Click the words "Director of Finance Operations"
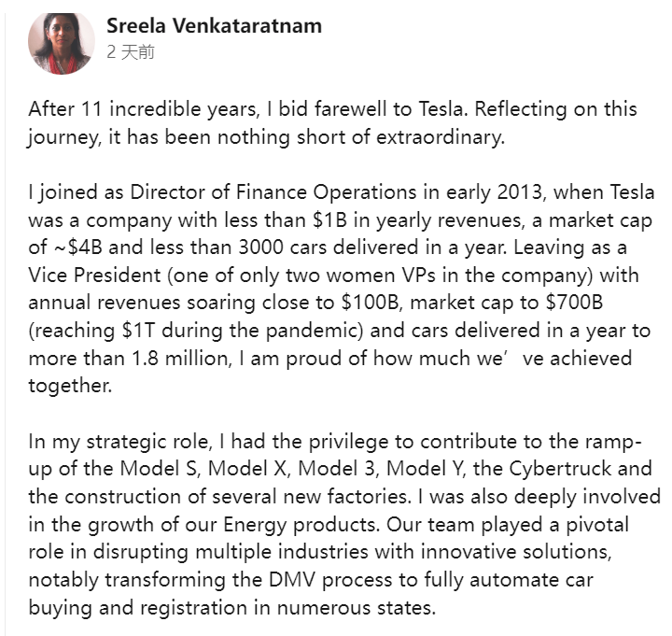Image resolution: width=672 pixels, height=636 pixels. click(273, 192)
